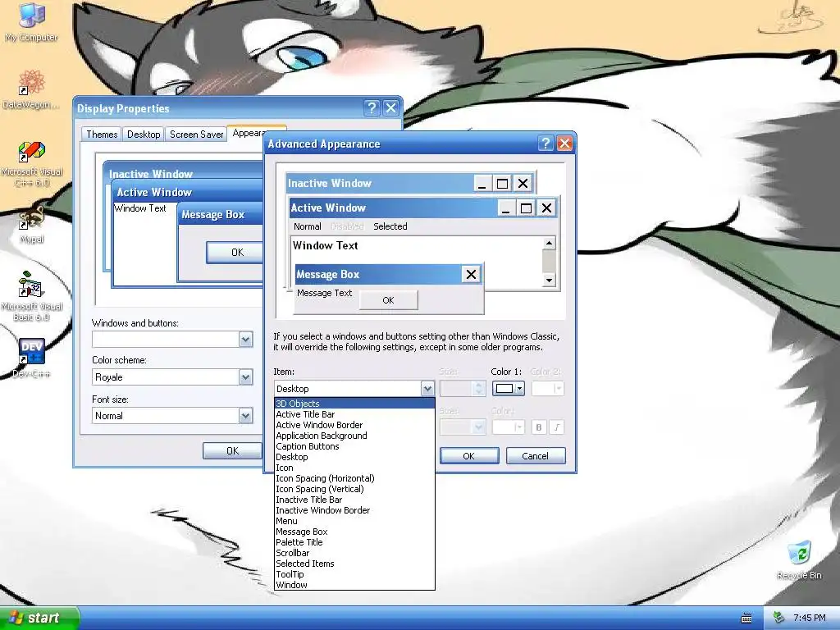Viewport: 840px width, 630px height.
Task: Expand the Windows and buttons dropdown
Action: pos(245,339)
